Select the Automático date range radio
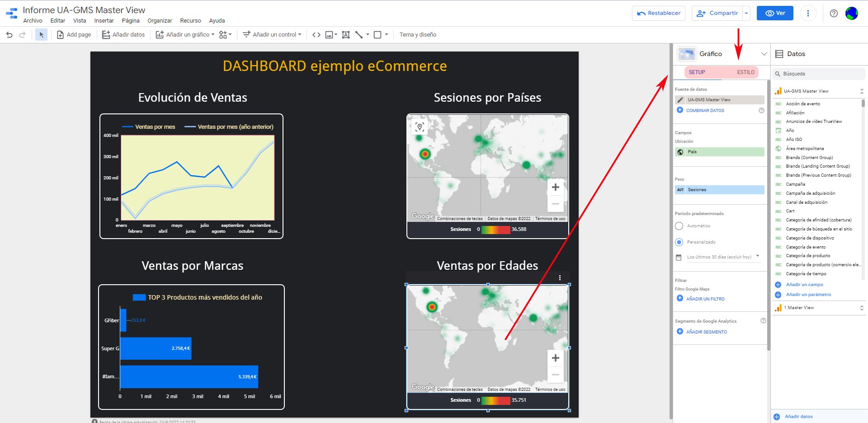The width and height of the screenshot is (868, 423). coord(679,226)
